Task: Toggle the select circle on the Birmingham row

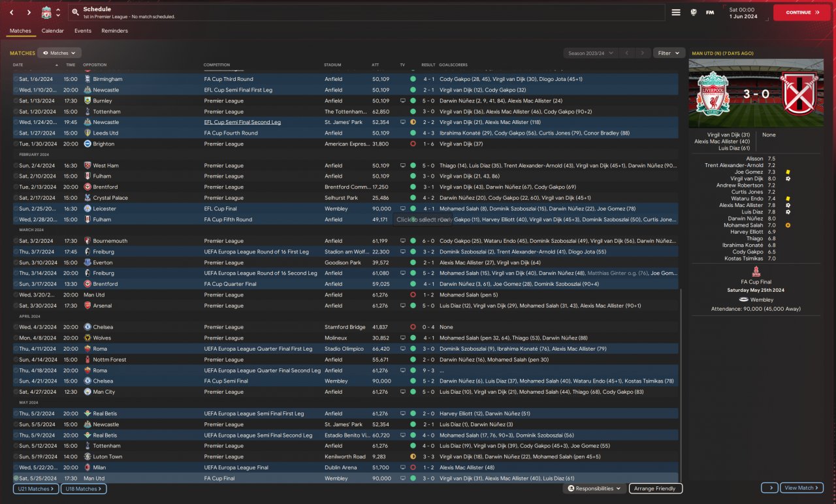Action: (16, 79)
